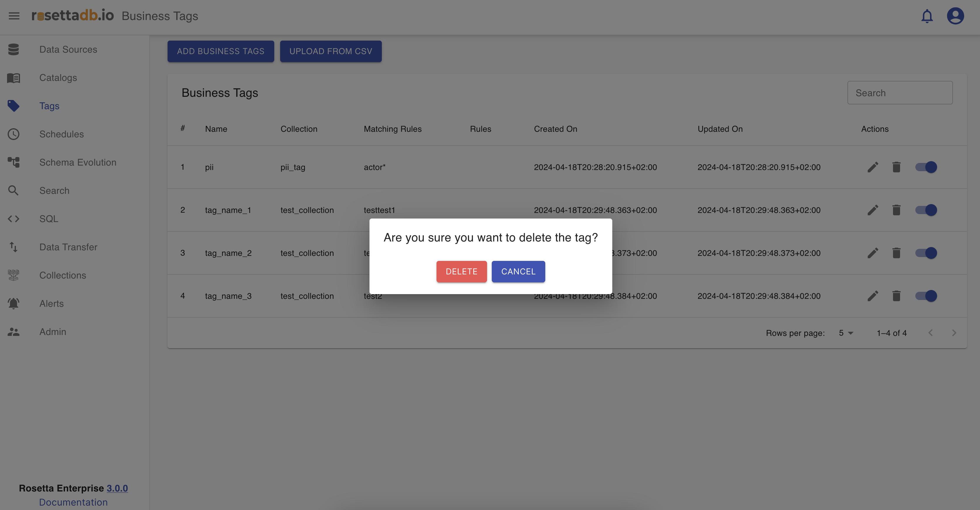Navigate to Data Transfer menu item
The image size is (980, 510).
[68, 247]
